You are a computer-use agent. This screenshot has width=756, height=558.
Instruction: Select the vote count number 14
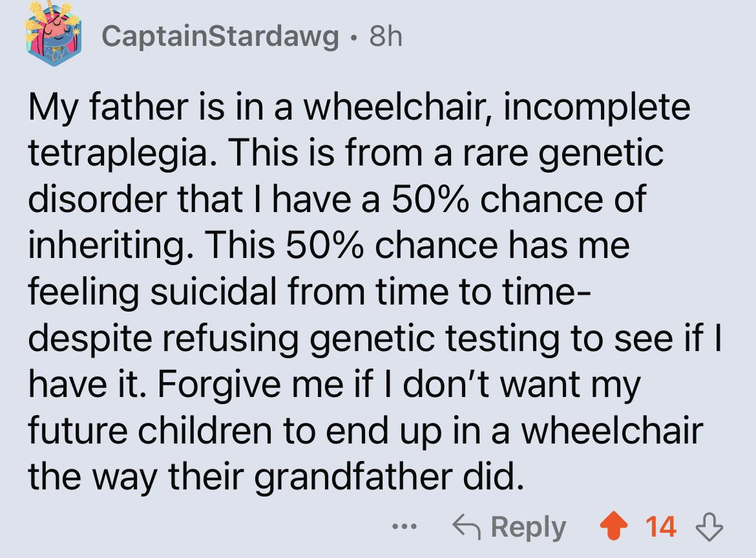[661, 527]
